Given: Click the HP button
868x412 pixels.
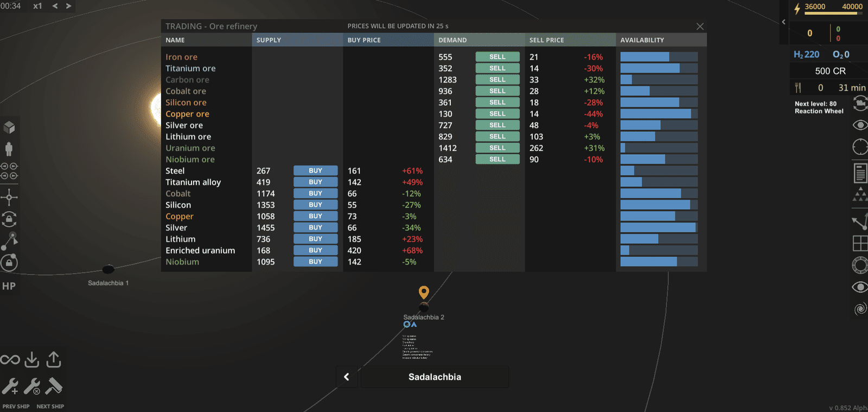Looking at the screenshot, I should pyautogui.click(x=9, y=286).
